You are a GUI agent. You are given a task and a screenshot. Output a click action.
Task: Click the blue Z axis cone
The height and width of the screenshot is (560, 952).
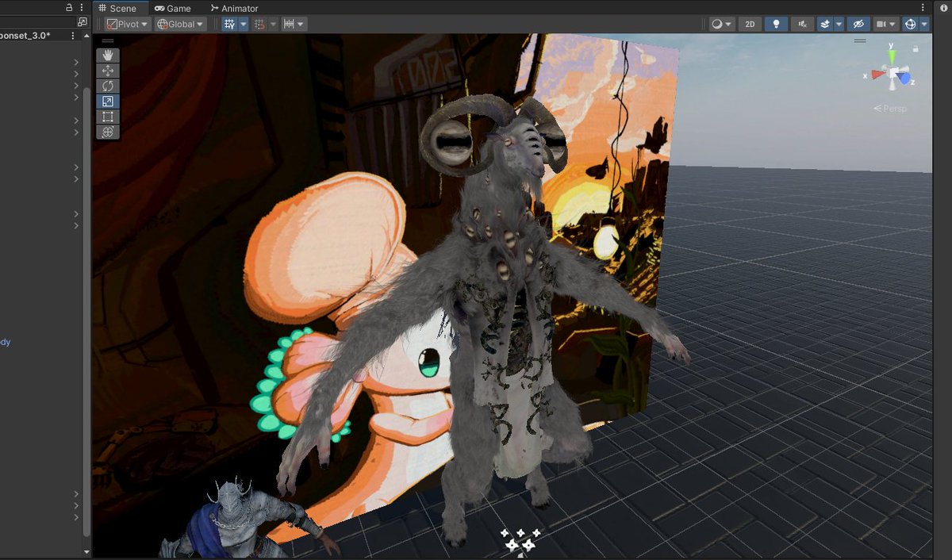[905, 79]
